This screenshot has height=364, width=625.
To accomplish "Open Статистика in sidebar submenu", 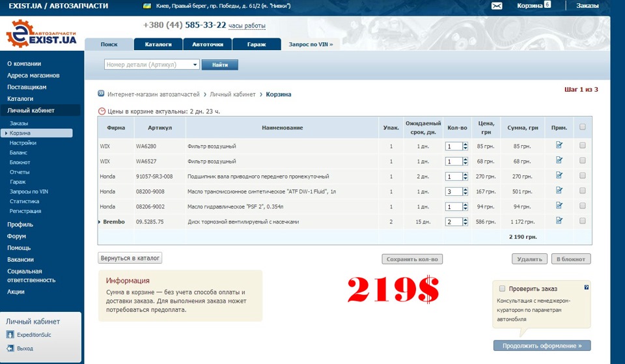I will tap(24, 201).
